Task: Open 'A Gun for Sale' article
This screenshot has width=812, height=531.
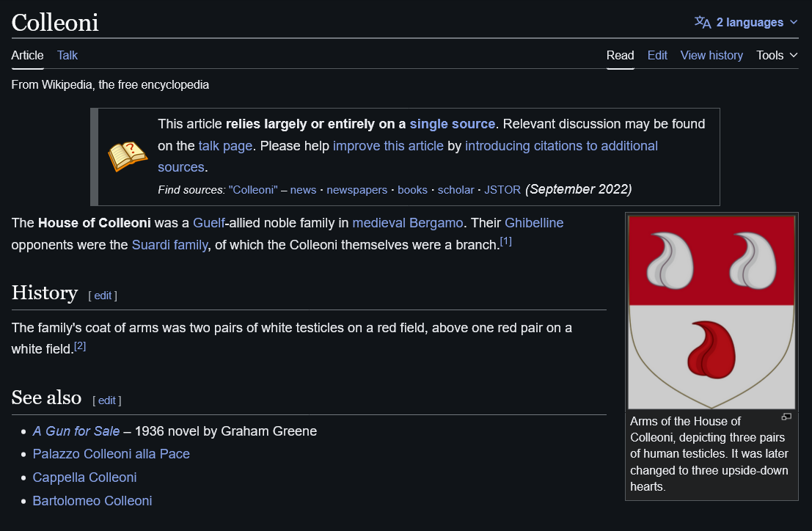Action: pos(76,431)
